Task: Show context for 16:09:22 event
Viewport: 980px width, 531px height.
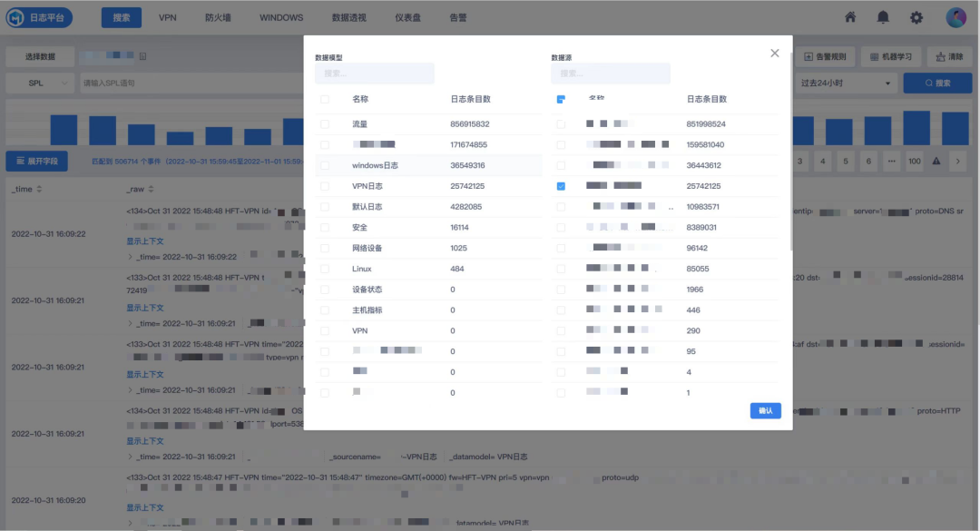Action: (x=145, y=241)
